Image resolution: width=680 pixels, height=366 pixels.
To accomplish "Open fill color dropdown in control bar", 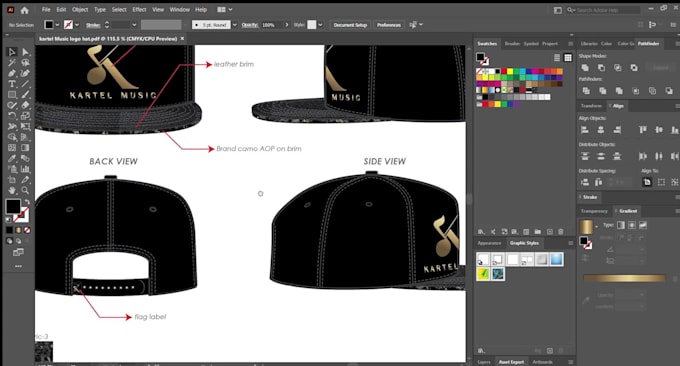I will click(x=57, y=25).
